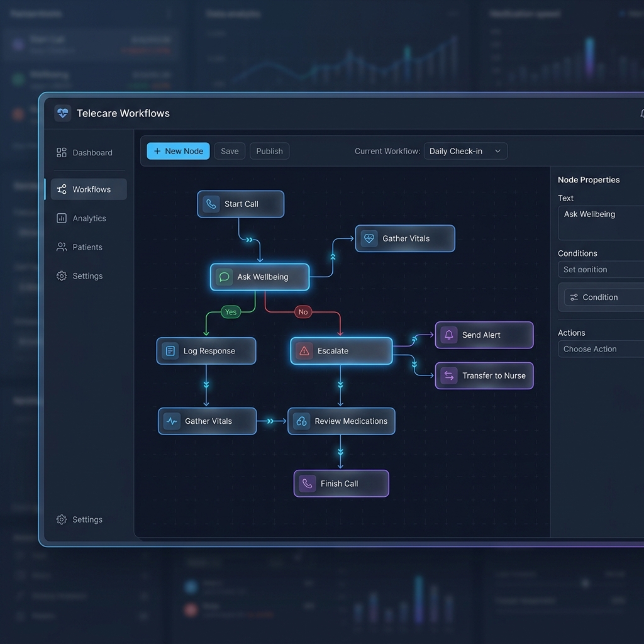The height and width of the screenshot is (644, 644).
Task: Click the chat bubble icon on Ask Wellbeing
Action: (x=225, y=277)
